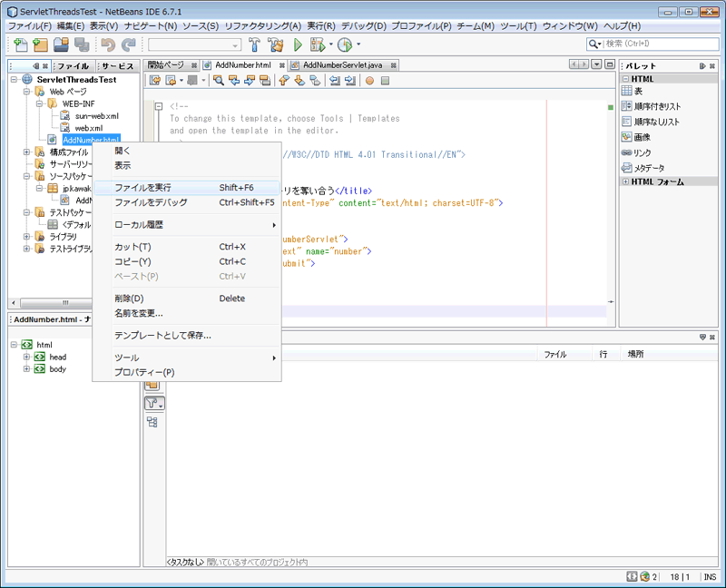Screen dimensions: 726x588
Task: Collapse the comment code fold
Action: click(x=159, y=106)
